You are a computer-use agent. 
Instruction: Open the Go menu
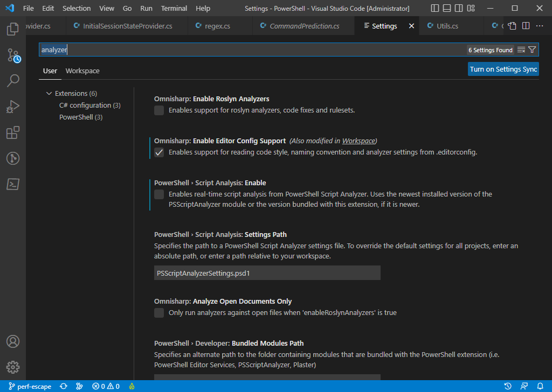(x=127, y=8)
